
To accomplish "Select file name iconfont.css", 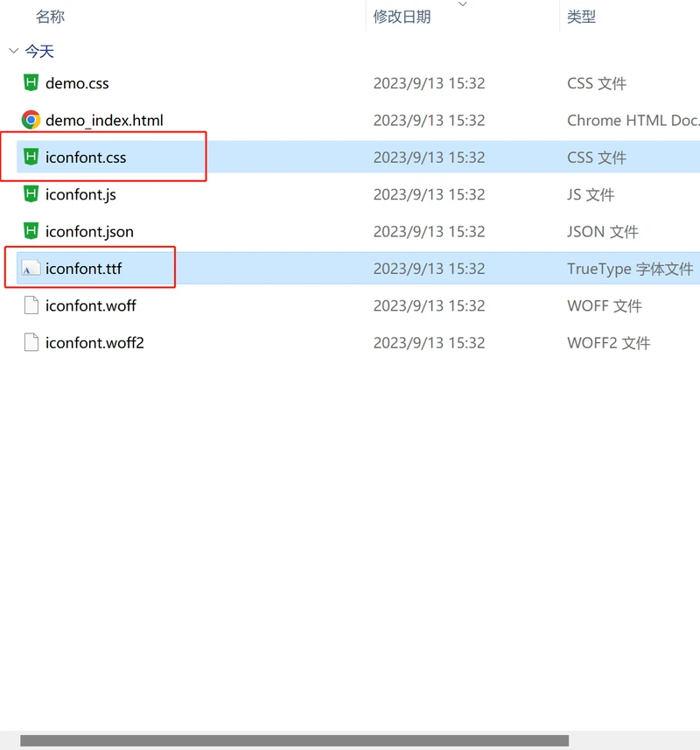I will [86, 158].
